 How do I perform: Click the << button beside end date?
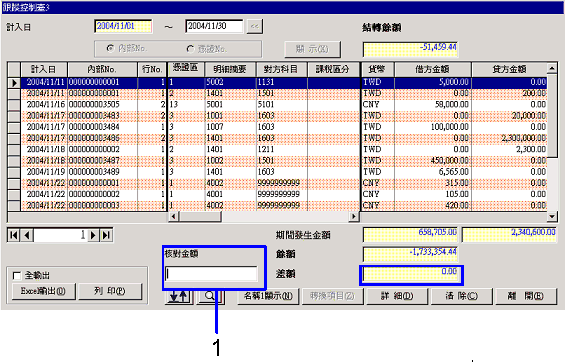[254, 26]
